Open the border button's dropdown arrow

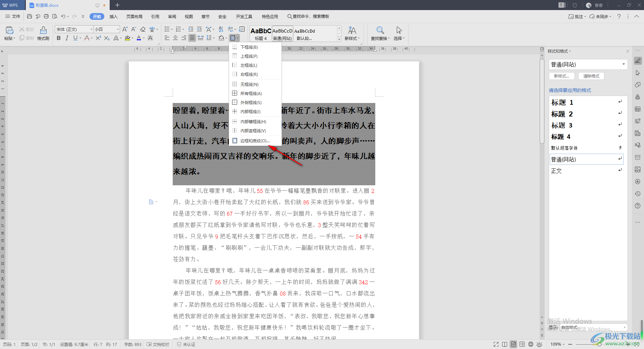[x=238, y=38]
